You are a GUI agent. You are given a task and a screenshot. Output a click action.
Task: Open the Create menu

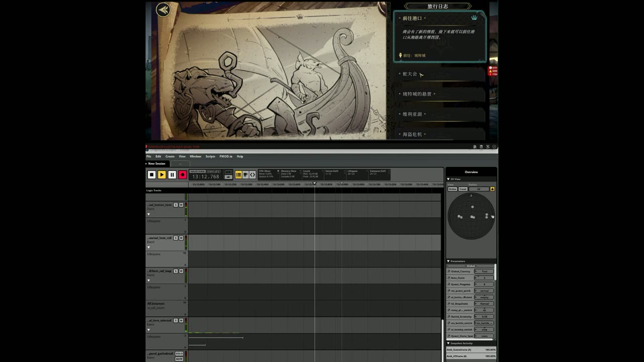pyautogui.click(x=170, y=156)
